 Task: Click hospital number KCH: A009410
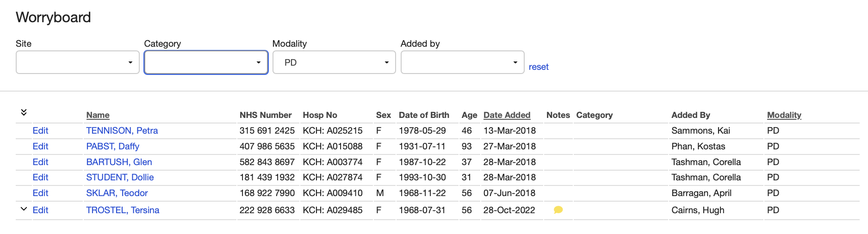[x=333, y=193]
